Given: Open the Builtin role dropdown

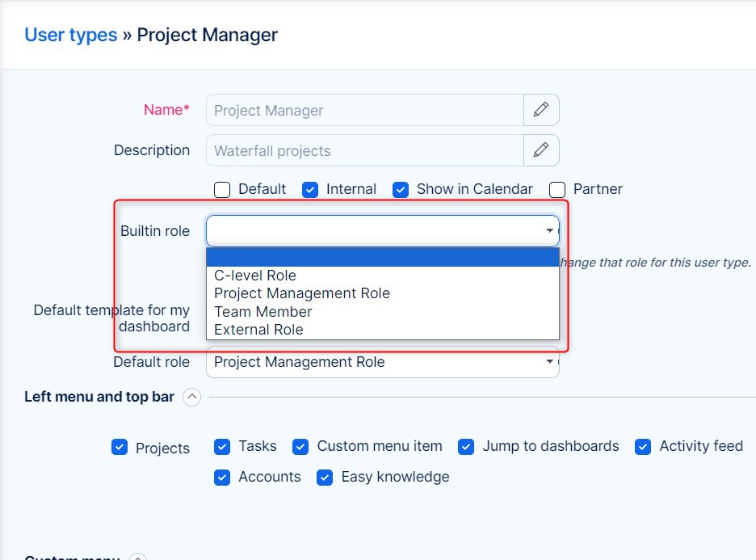Looking at the screenshot, I should pos(382,231).
